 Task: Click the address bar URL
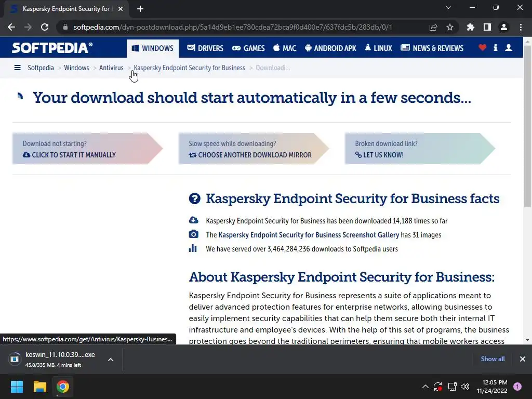[x=233, y=27]
